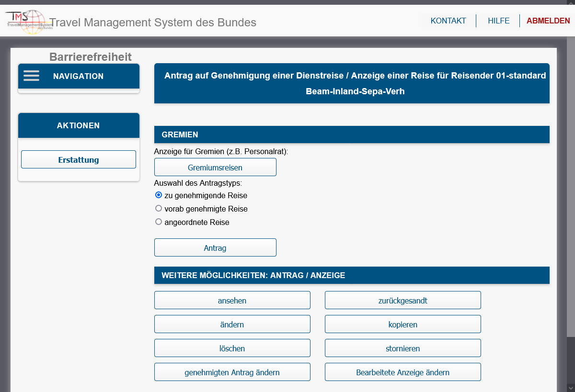The image size is (575, 392).
Task: Log out via ABMELDEN
Action: point(548,21)
